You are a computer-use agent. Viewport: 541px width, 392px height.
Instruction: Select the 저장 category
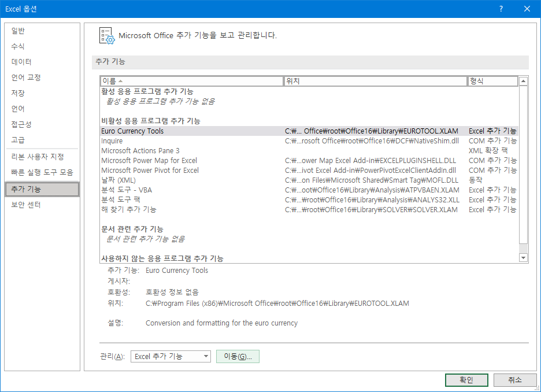[x=42, y=93]
